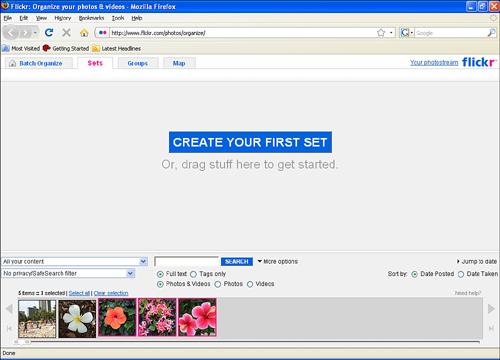Click the magnifying glass search icon
Screen dimensions: 500x360
click(x=491, y=33)
